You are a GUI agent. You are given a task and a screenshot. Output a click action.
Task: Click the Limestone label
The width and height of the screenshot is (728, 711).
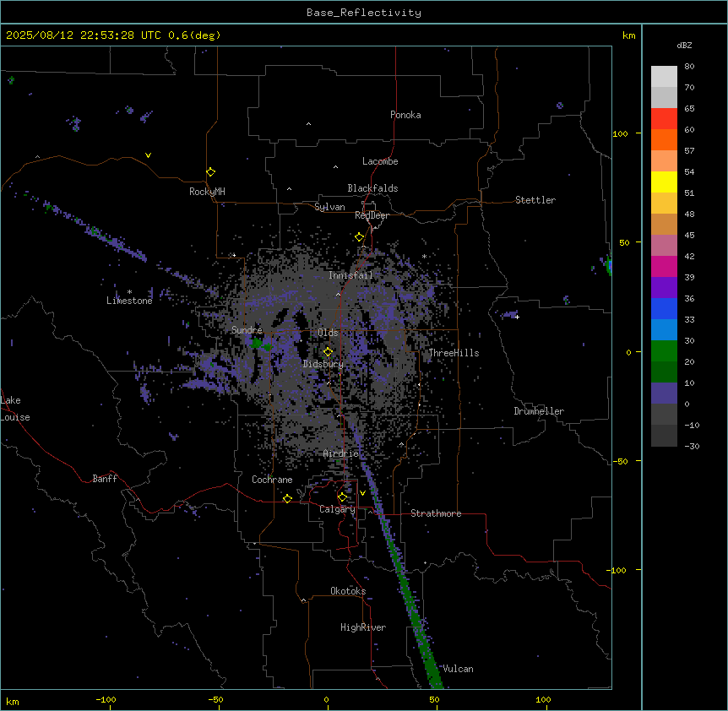129,301
